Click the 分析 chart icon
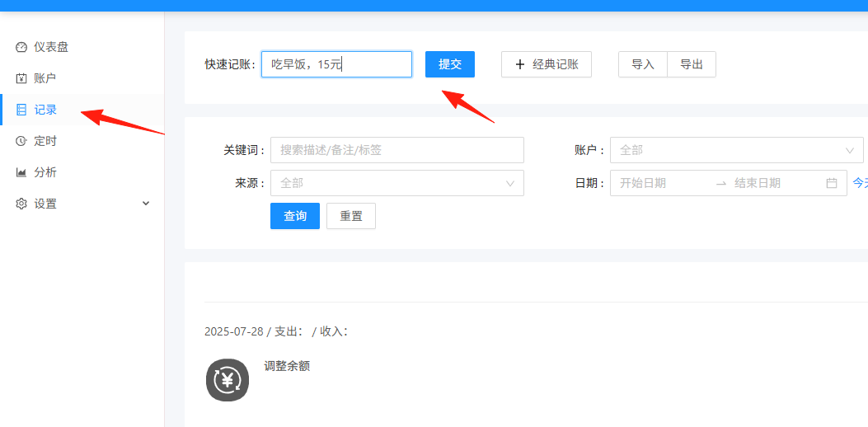Viewport: 868px width, 427px height. (x=21, y=172)
